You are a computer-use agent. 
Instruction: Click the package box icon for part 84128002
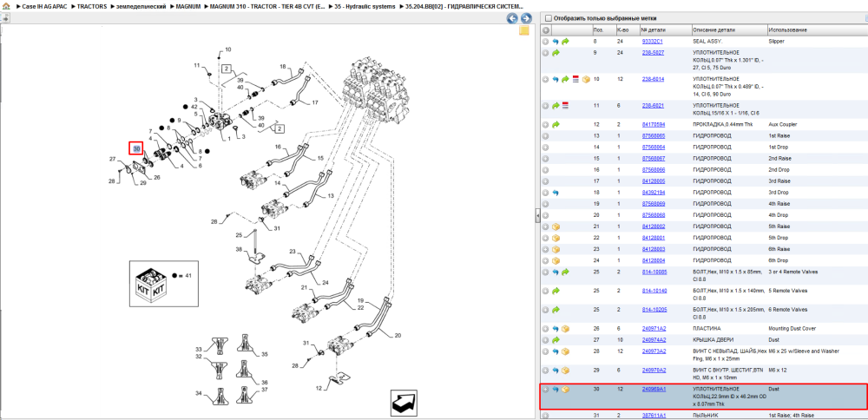[556, 226]
